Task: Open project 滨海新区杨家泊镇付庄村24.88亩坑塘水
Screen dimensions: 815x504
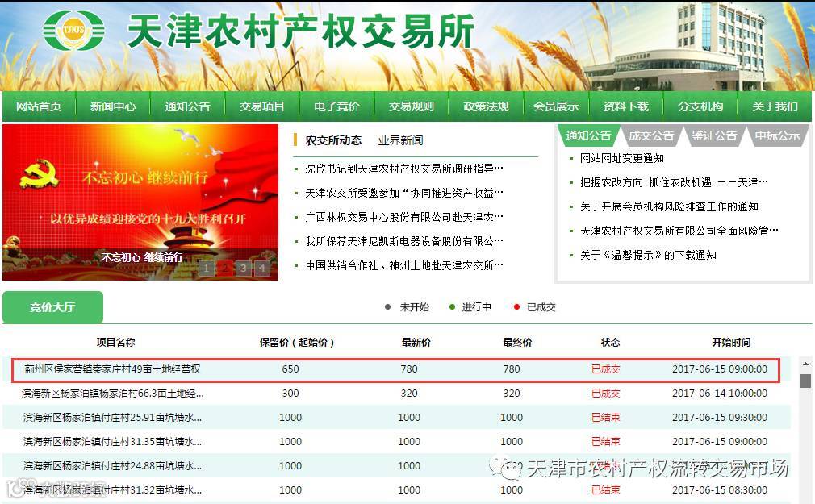Action: pos(112,466)
